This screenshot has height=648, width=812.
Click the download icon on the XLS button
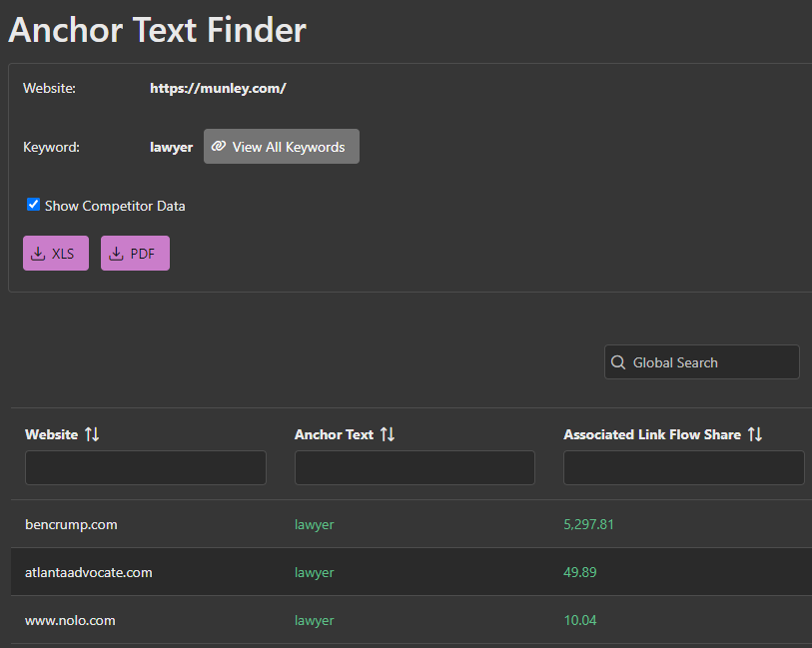(x=40, y=253)
